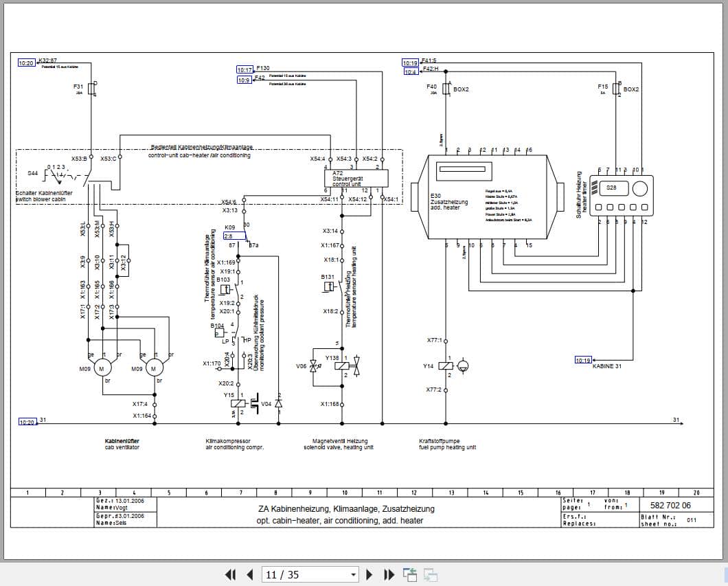728x586 pixels.
Task: Click the drawing number 582 702 06
Action: click(x=670, y=505)
